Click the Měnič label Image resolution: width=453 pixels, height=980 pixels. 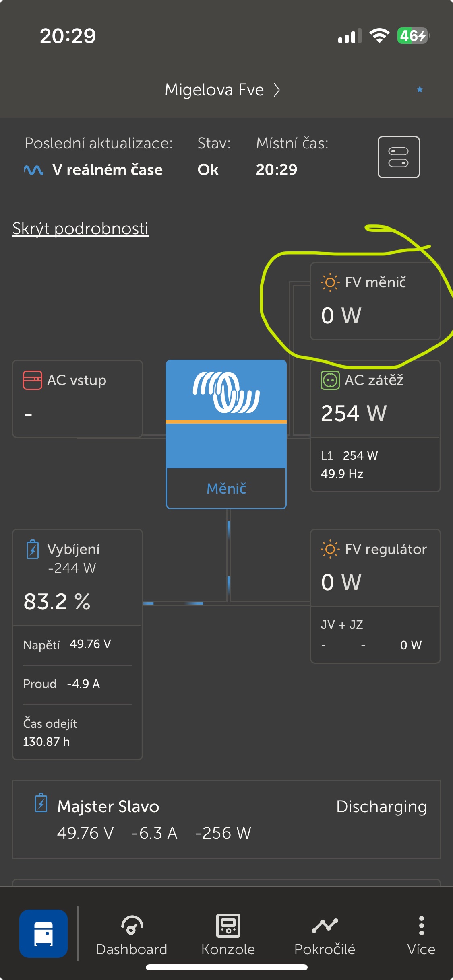point(226,488)
